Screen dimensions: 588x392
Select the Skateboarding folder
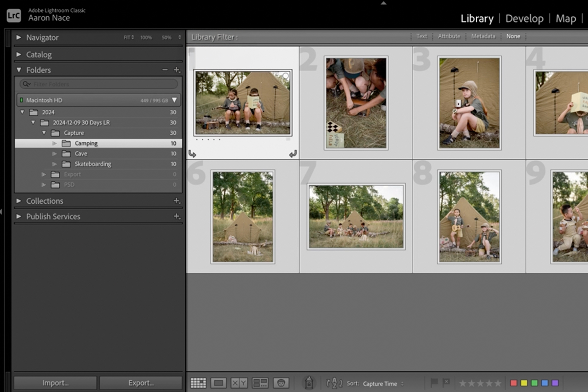pyautogui.click(x=93, y=164)
